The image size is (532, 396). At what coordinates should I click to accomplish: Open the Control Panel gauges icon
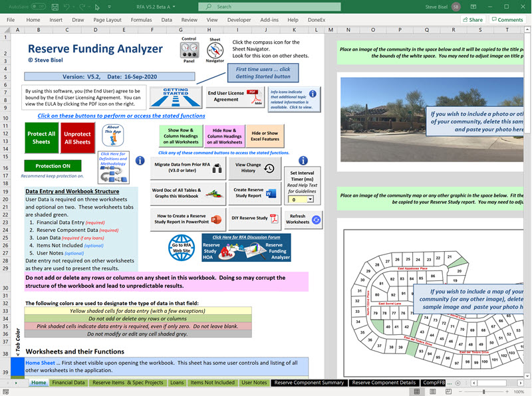190,50
